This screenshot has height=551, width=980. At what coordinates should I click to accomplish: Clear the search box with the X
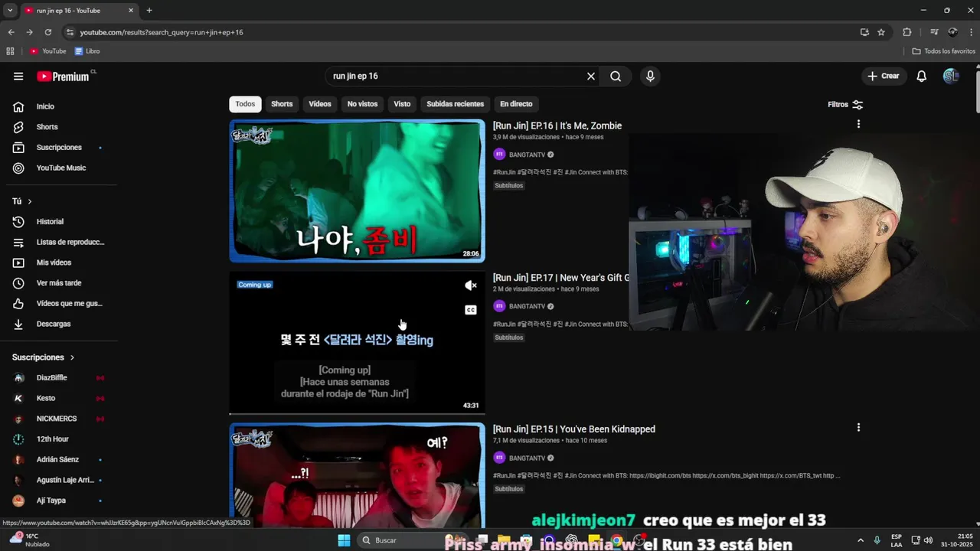tap(590, 77)
